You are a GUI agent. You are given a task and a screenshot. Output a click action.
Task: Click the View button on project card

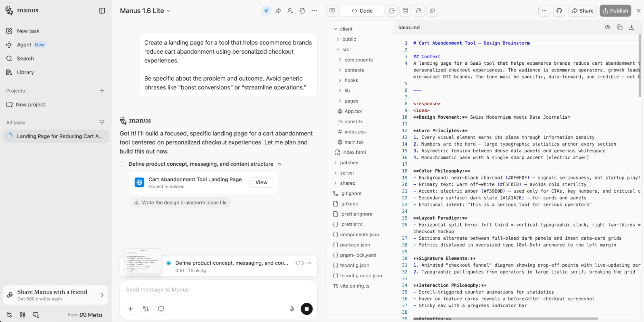(x=261, y=182)
